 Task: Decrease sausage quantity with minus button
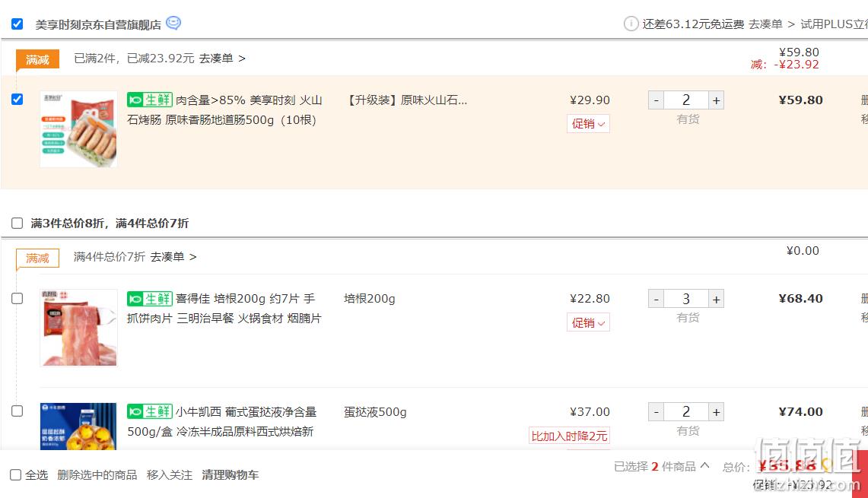click(656, 100)
